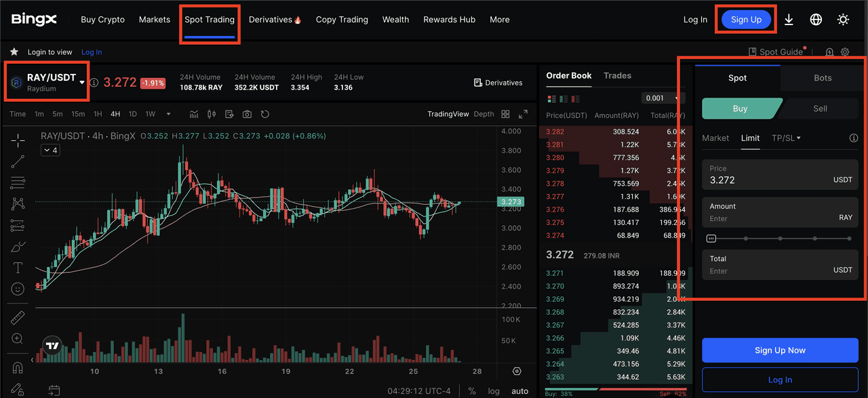Show buy orders only view

click(x=564, y=99)
